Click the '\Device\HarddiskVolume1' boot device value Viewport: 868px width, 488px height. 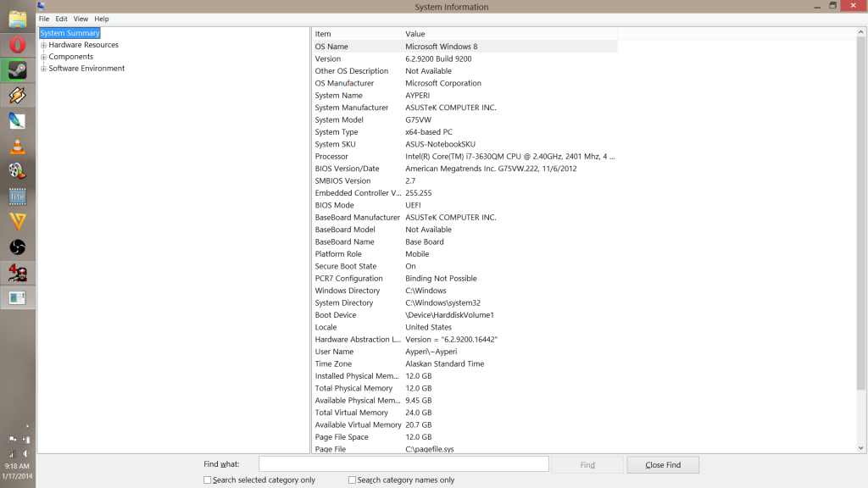(x=449, y=315)
